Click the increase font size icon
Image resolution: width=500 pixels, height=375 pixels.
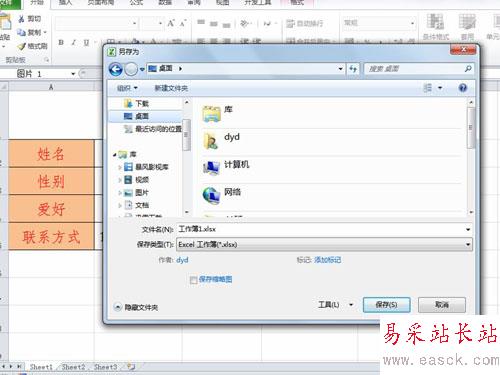(x=171, y=23)
